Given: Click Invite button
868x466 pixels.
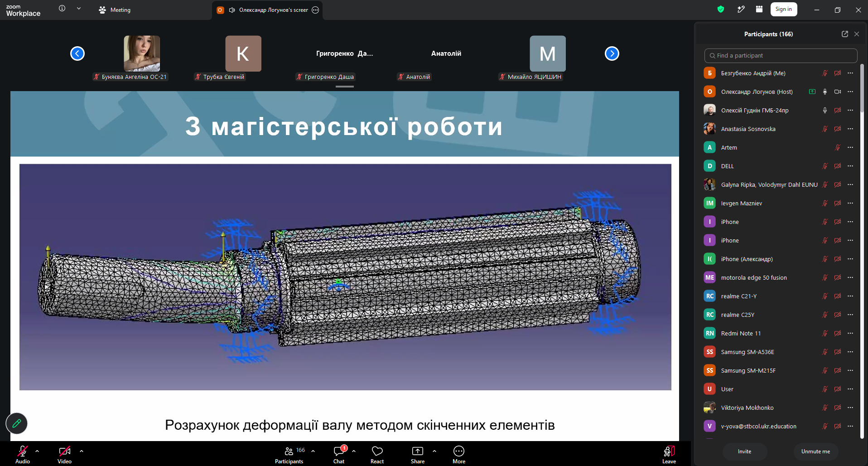Looking at the screenshot, I should 744,451.
